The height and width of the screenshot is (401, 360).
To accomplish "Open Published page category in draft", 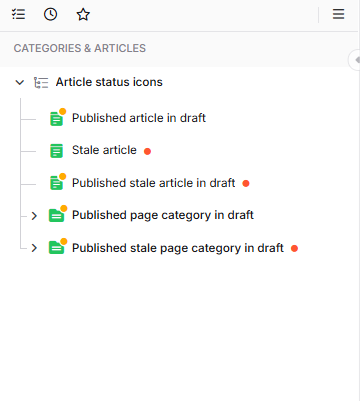I will coord(163,215).
